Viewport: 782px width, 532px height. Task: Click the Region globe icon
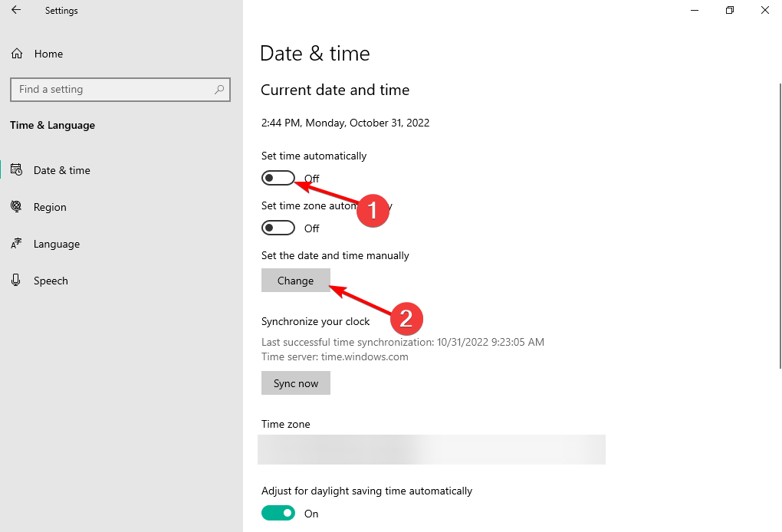click(16, 207)
